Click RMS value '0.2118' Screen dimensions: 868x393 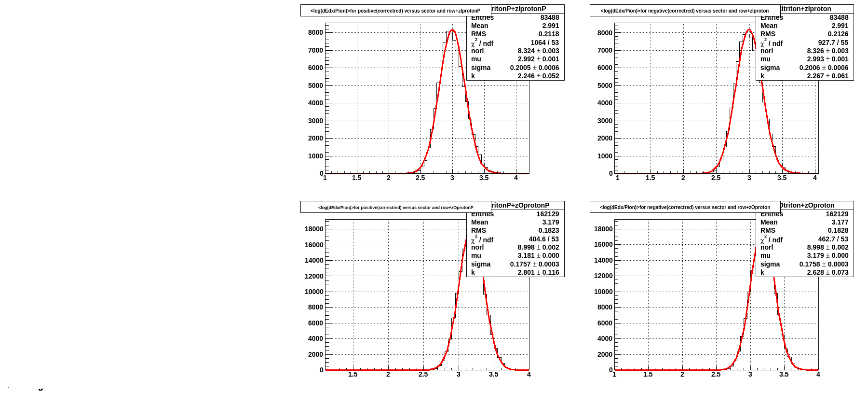(x=549, y=34)
